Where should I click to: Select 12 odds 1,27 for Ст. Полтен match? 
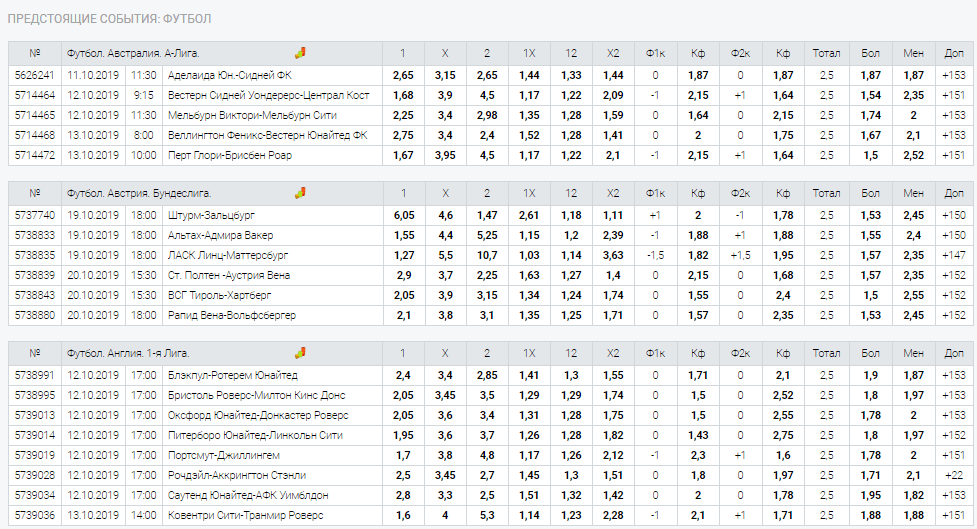point(571,275)
